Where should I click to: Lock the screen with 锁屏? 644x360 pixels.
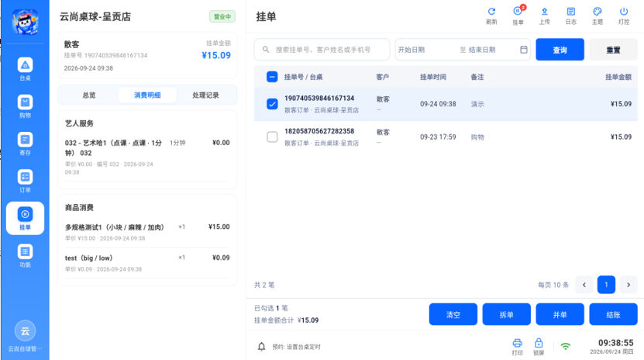point(539,347)
